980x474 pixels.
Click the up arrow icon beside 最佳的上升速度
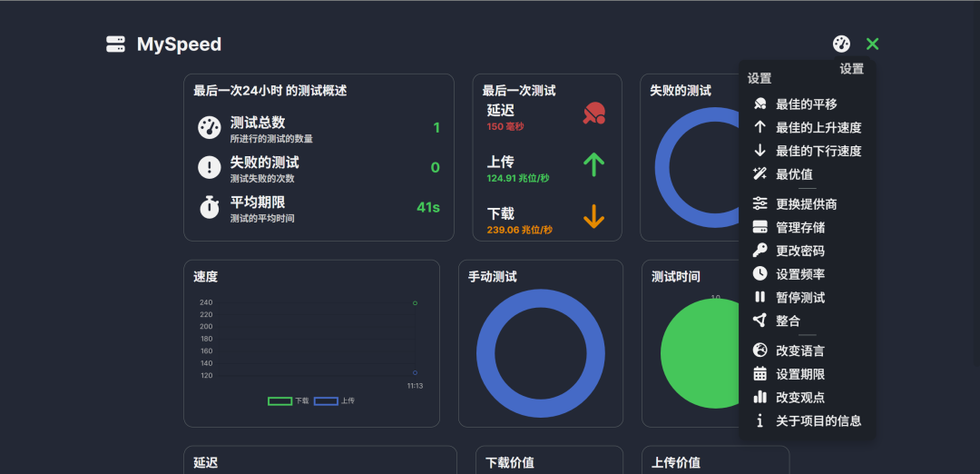[x=760, y=127]
